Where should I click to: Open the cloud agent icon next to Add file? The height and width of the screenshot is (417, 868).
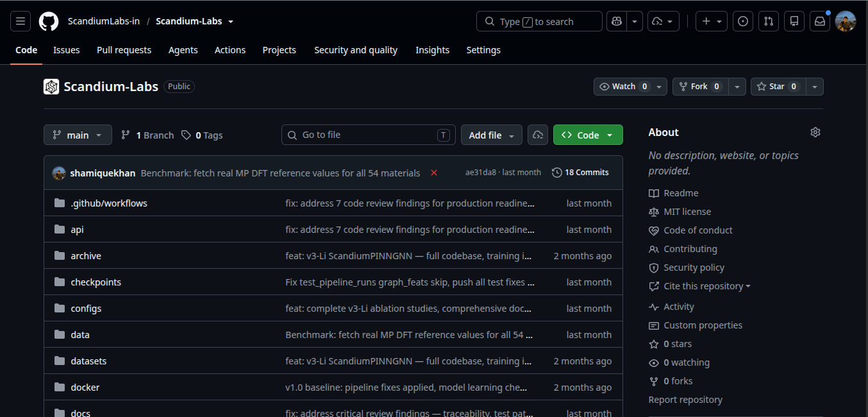click(538, 135)
